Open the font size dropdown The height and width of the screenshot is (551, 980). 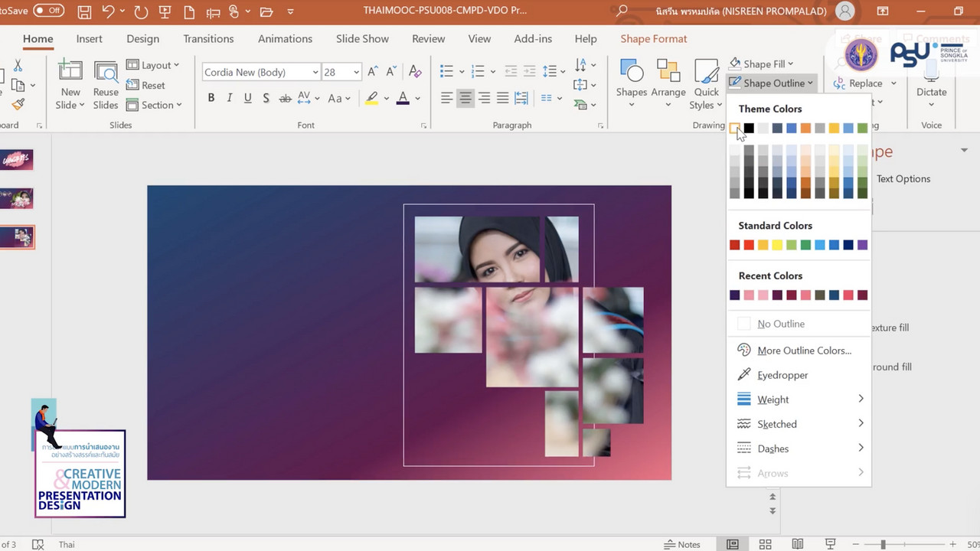tap(356, 72)
